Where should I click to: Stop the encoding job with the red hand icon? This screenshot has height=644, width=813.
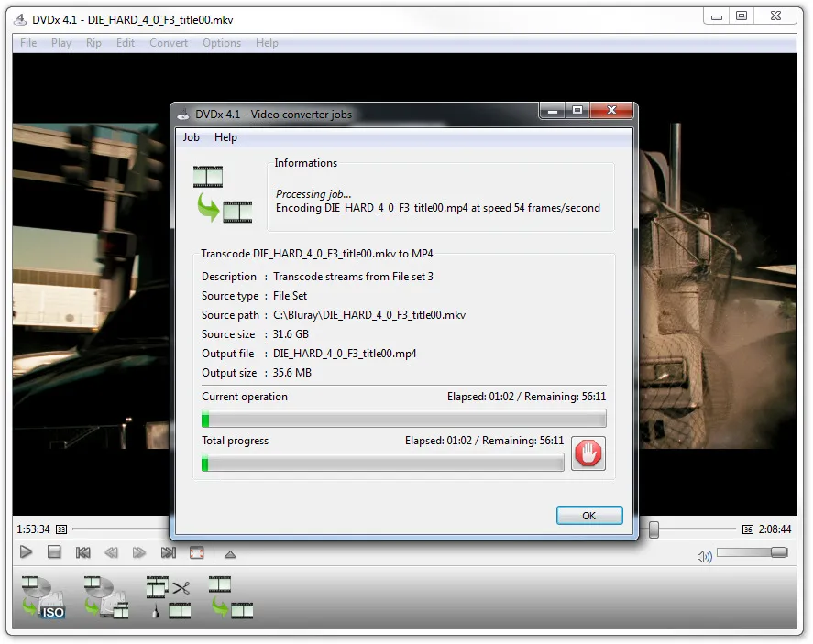coord(588,453)
